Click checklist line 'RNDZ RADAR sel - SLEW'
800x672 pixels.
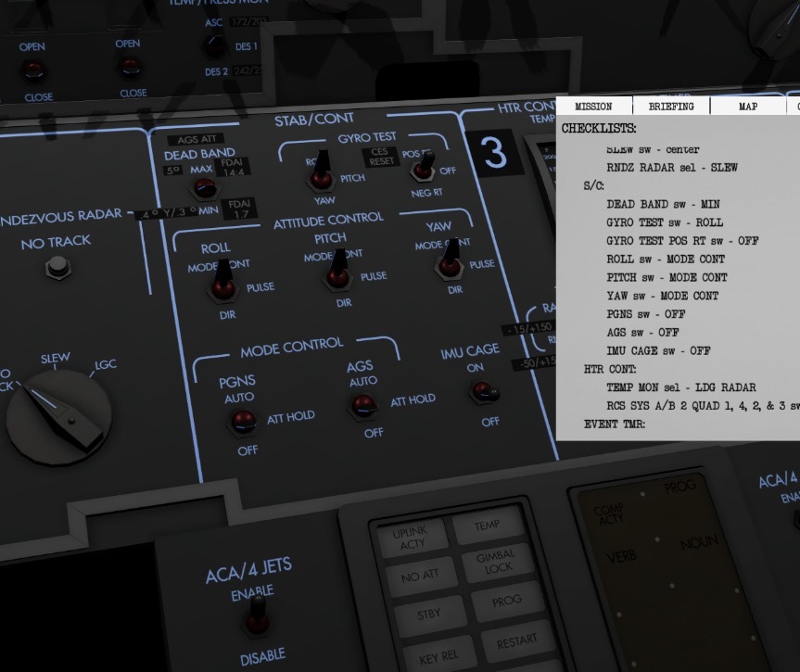(672, 168)
